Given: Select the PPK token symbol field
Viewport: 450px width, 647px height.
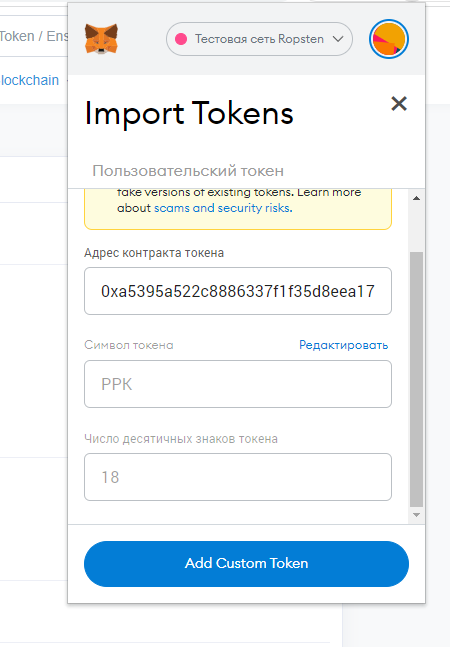Looking at the screenshot, I should pos(238,384).
